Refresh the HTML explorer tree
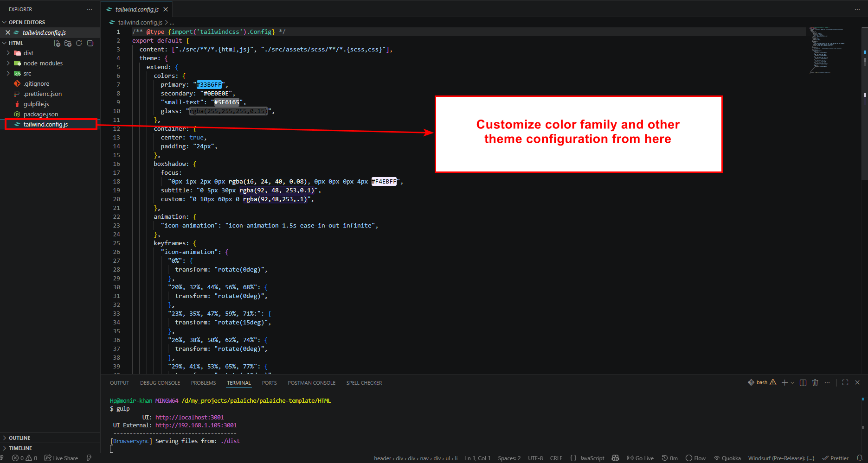This screenshot has width=868, height=463. 79,43
